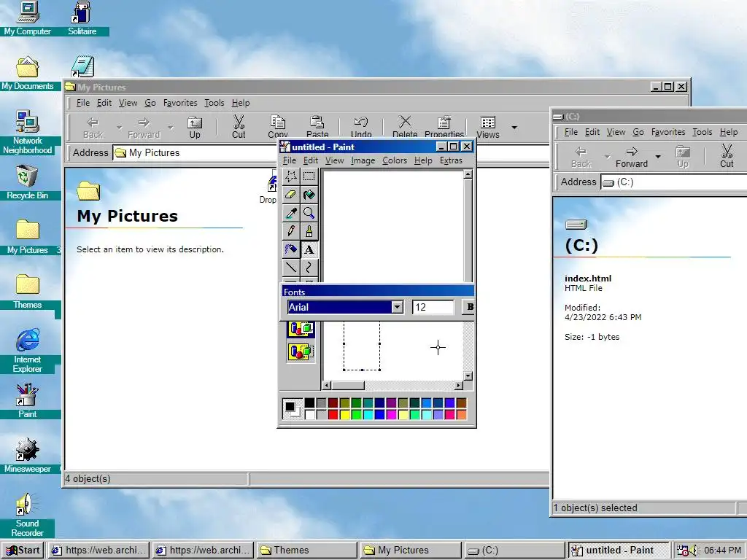Choose the straight Line tool in Paint
Viewport: 747px width, 560px height.
click(x=290, y=268)
